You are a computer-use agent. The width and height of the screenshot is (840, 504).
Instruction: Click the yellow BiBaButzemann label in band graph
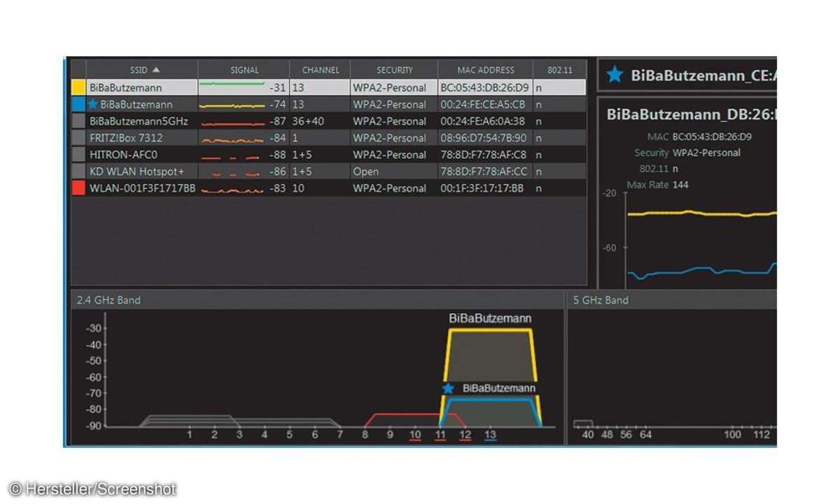point(490,318)
